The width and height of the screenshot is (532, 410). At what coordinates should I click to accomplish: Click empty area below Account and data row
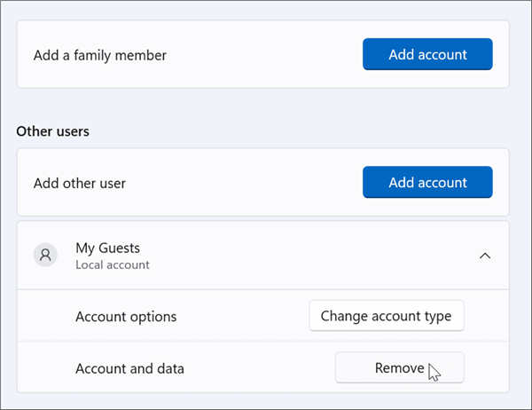pyautogui.click(x=266, y=401)
